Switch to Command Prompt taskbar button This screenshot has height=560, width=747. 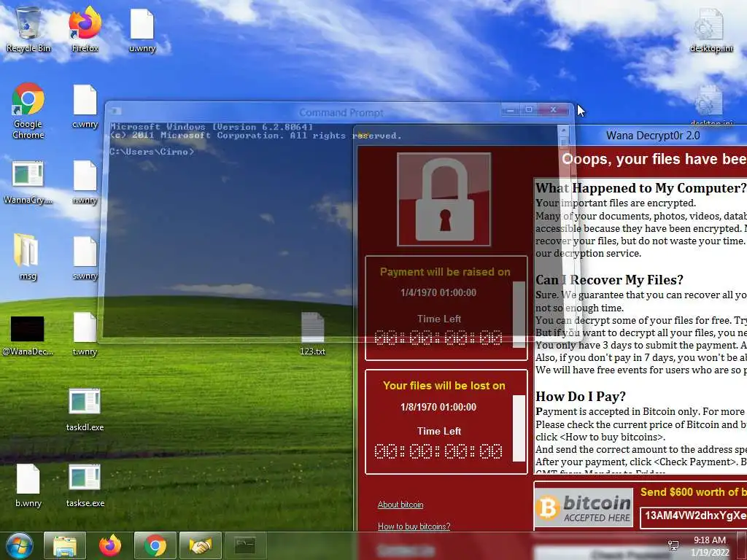pos(246,545)
